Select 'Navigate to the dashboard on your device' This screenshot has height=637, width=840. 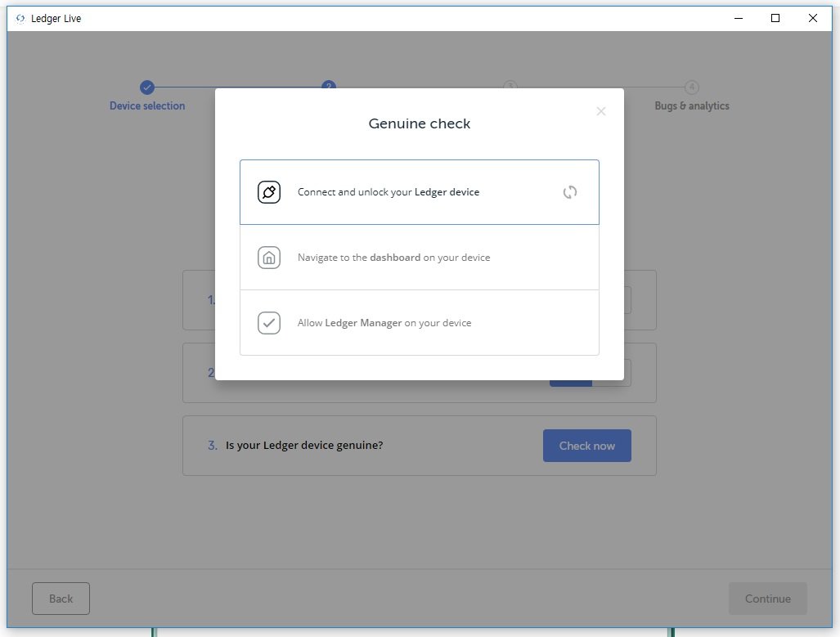(420, 257)
